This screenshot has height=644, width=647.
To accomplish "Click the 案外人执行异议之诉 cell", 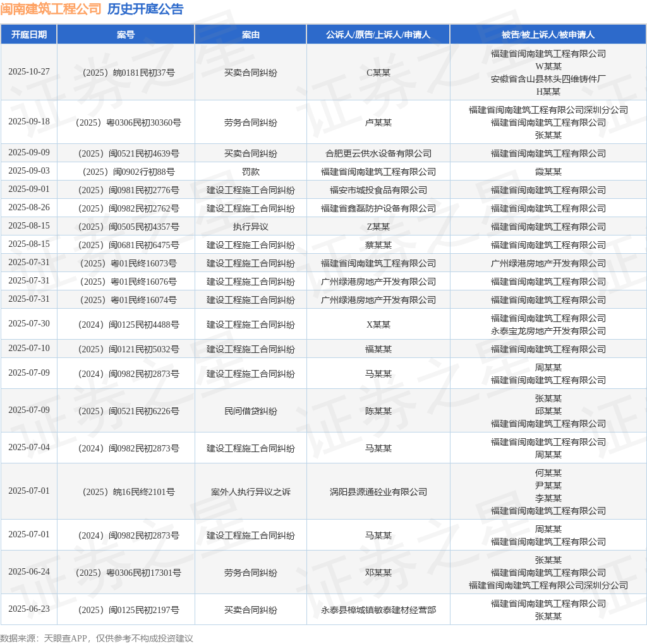I will (250, 492).
